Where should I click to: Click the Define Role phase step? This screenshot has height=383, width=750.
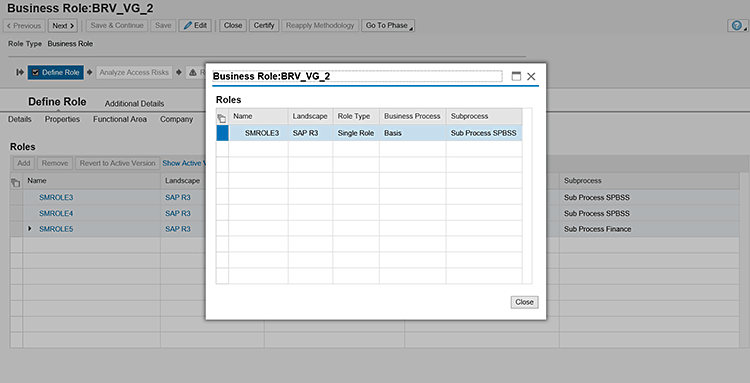pyautogui.click(x=55, y=73)
